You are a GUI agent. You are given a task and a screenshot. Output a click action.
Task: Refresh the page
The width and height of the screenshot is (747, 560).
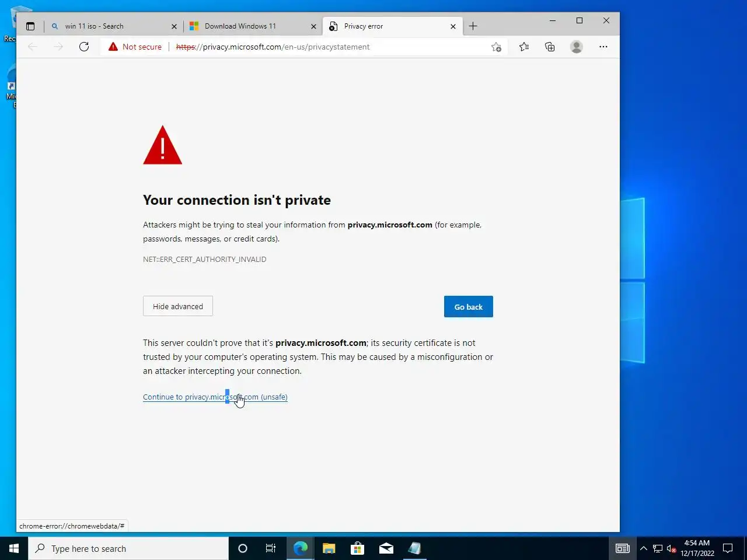click(84, 47)
